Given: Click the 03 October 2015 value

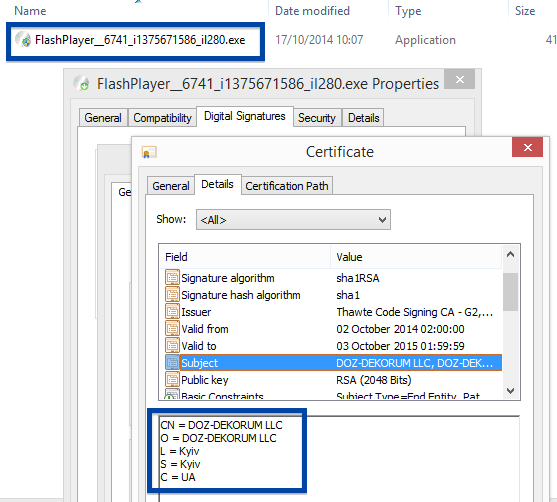Looking at the screenshot, I should coord(400,346).
